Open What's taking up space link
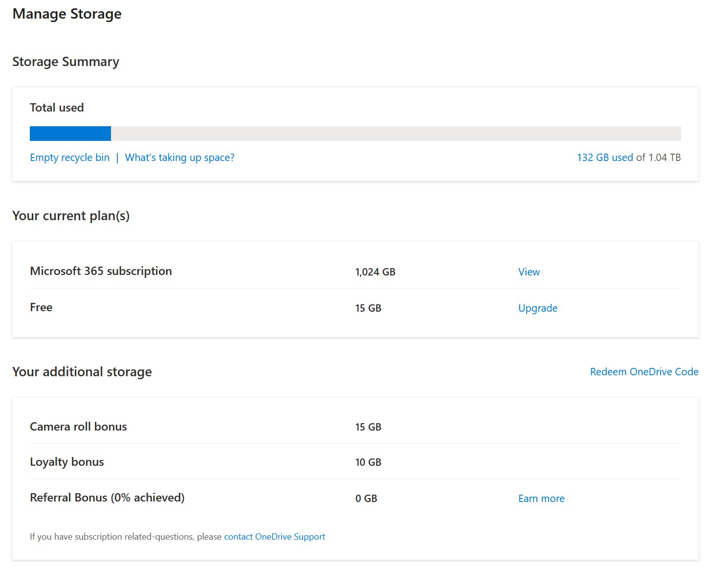The image size is (728, 570). 179,158
